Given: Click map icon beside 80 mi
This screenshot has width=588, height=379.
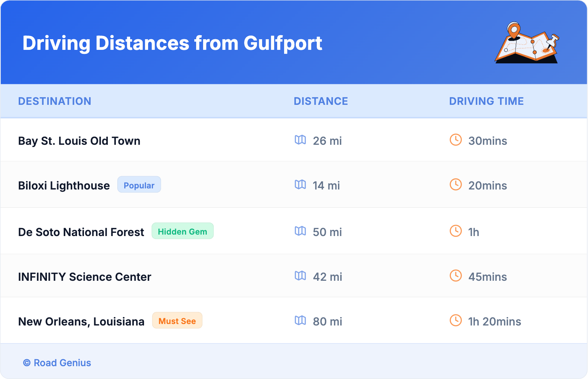Looking at the screenshot, I should point(300,320).
